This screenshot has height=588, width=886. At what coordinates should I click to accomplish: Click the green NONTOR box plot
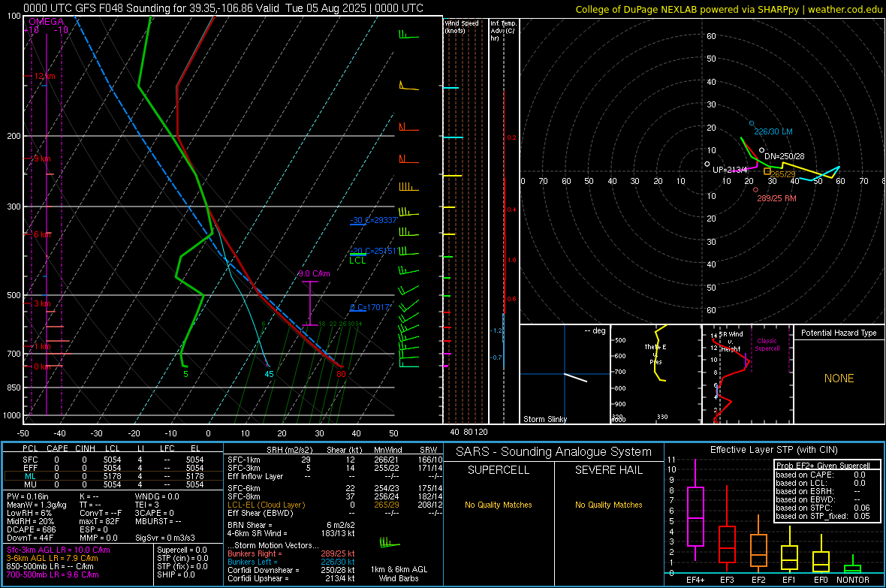[x=853, y=565]
